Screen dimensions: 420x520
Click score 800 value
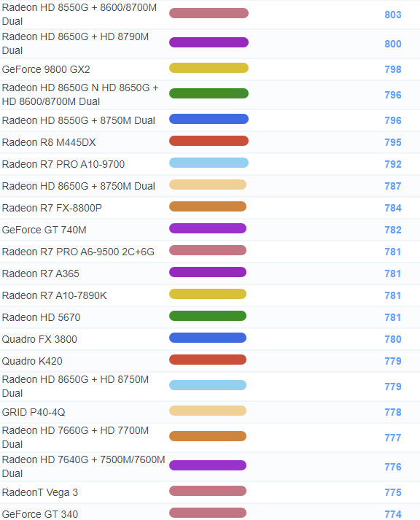393,44
